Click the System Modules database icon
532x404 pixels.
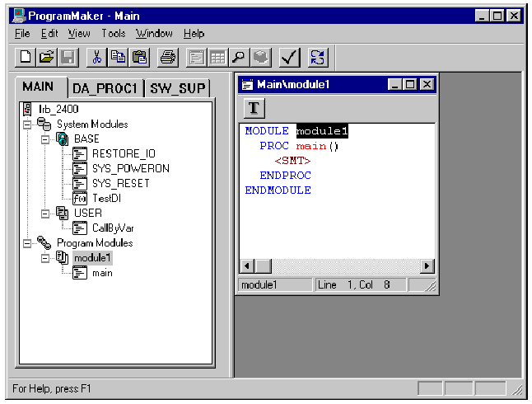point(44,124)
